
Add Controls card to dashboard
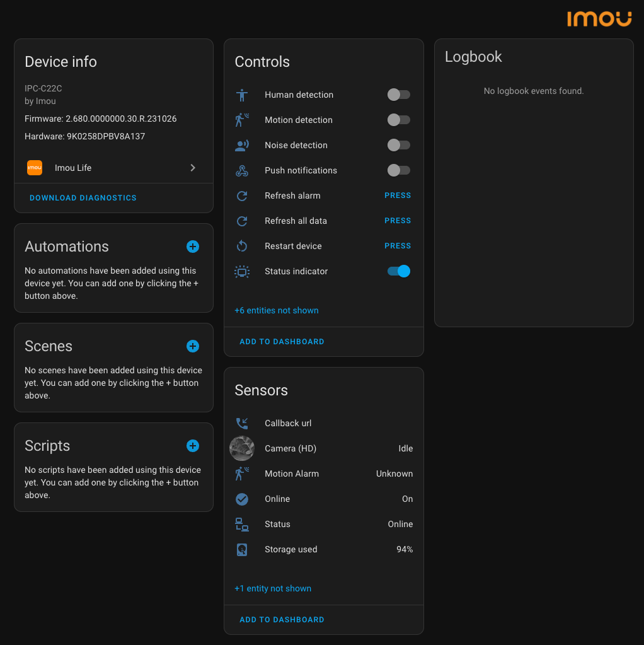[x=282, y=342]
